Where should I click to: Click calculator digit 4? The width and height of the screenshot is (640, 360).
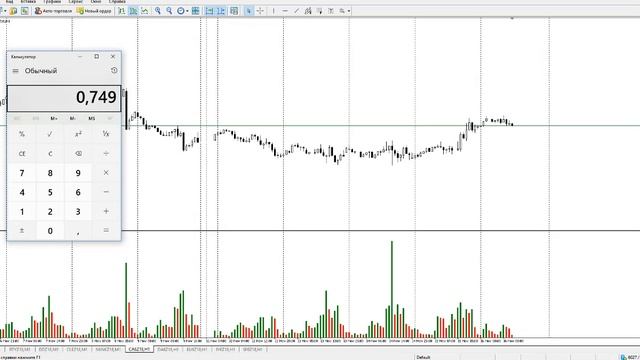[x=22, y=192]
